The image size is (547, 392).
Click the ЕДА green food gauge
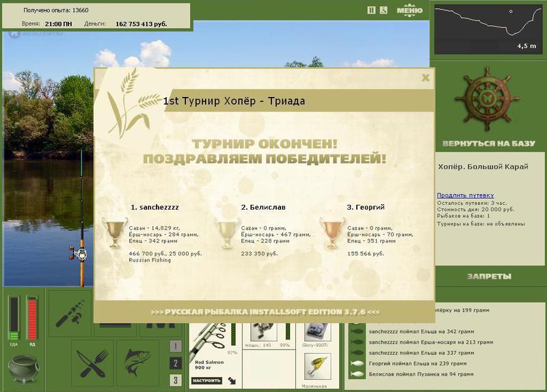point(14,318)
